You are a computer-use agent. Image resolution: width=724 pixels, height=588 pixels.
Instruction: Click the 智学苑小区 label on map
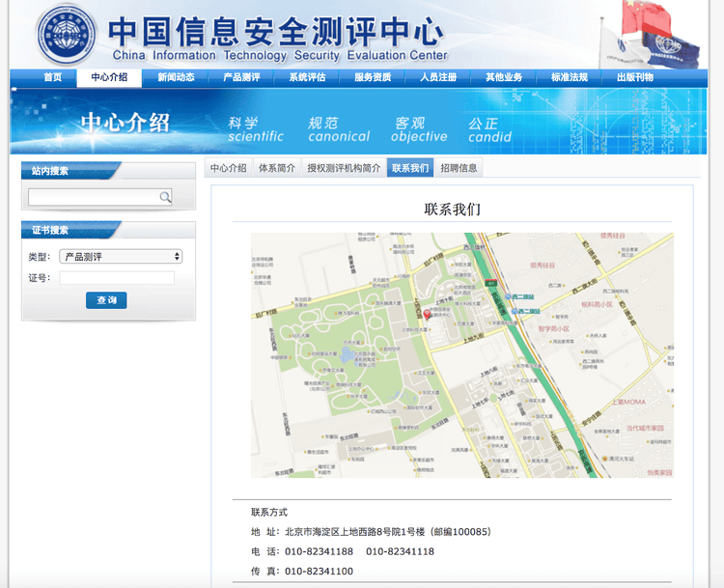[x=553, y=329]
